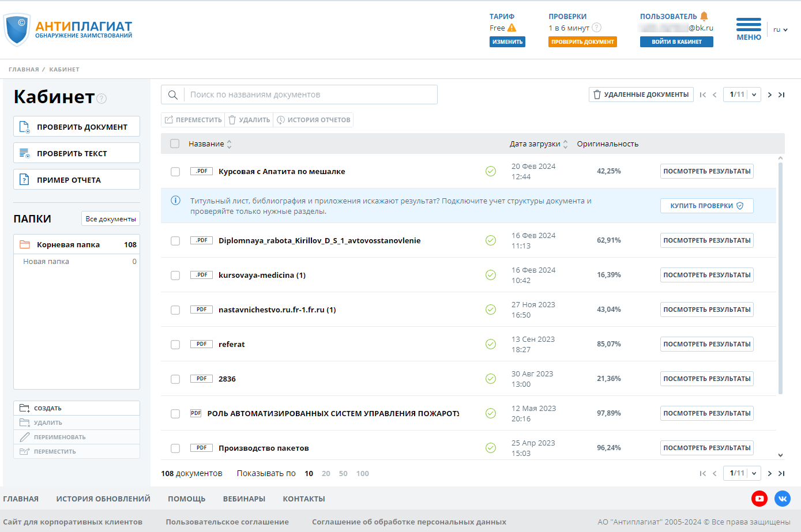Viewport: 801px width, 532px height.
Task: Go to last page in top pagination
Action: pyautogui.click(x=781, y=95)
